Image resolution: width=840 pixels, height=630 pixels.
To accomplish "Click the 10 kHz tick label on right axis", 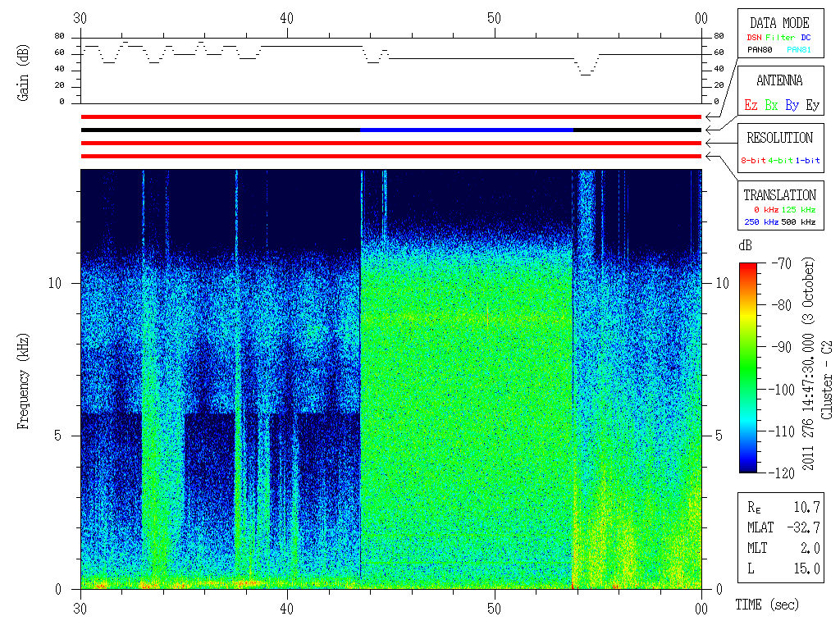I will [723, 283].
